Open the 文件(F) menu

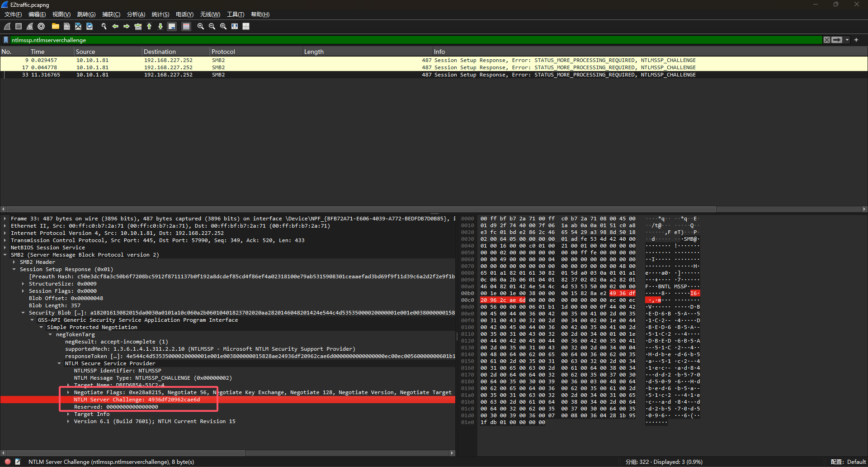tap(13, 14)
